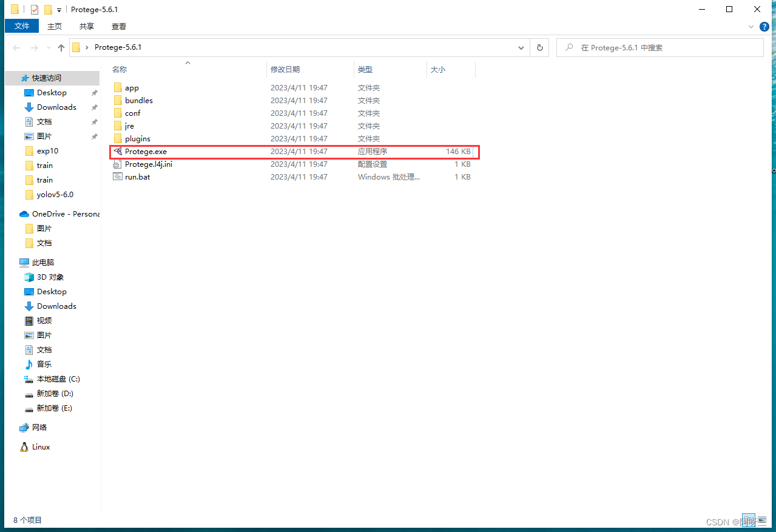Click the 146 KB size of Protege.exe
This screenshot has height=532, width=776.
click(x=458, y=152)
